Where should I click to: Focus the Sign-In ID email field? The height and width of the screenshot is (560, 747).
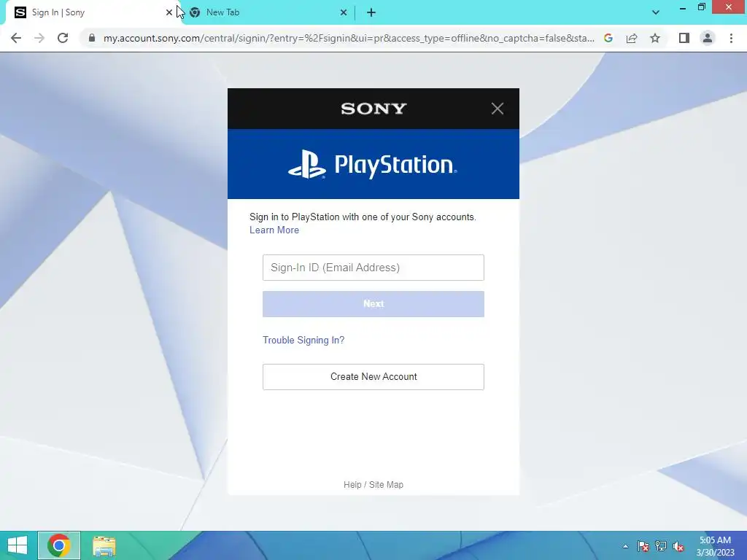(373, 268)
